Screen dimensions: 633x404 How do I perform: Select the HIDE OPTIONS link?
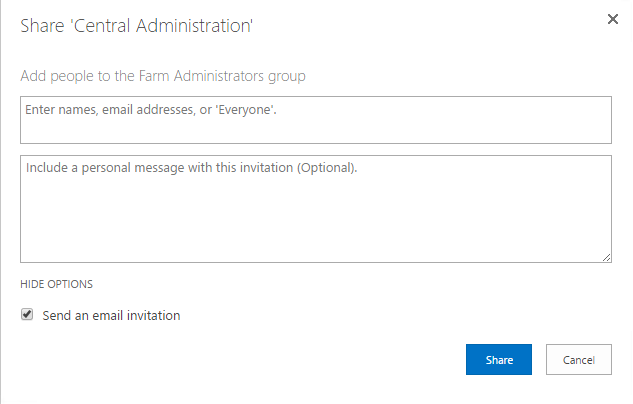point(56,284)
